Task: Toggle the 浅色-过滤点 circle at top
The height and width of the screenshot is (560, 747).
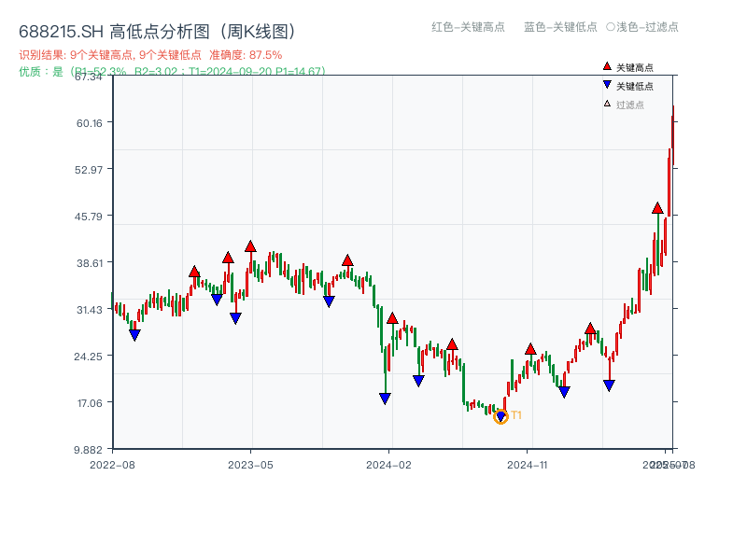Action: (611, 27)
